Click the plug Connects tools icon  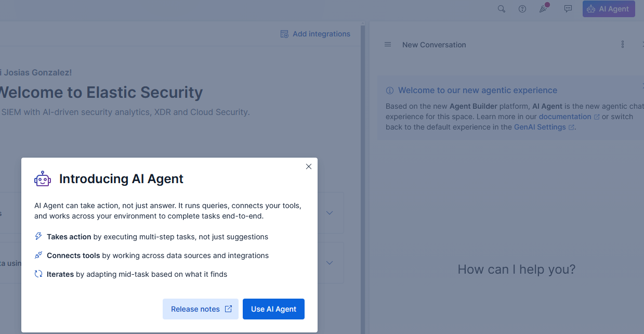pos(38,255)
